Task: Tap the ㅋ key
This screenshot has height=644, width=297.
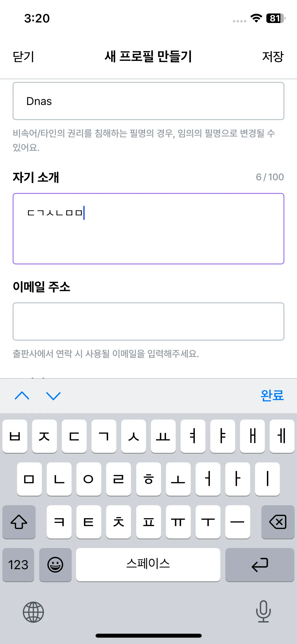Action: [59, 522]
